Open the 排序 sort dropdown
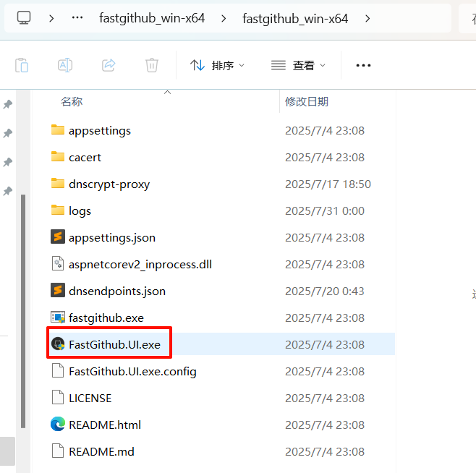476x473 pixels. click(x=217, y=65)
